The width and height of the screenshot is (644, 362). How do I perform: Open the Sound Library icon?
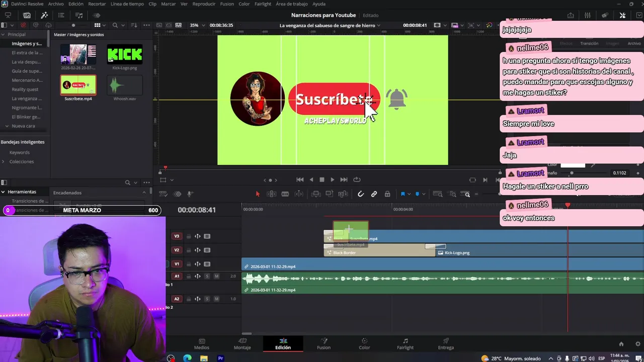[79, 15]
